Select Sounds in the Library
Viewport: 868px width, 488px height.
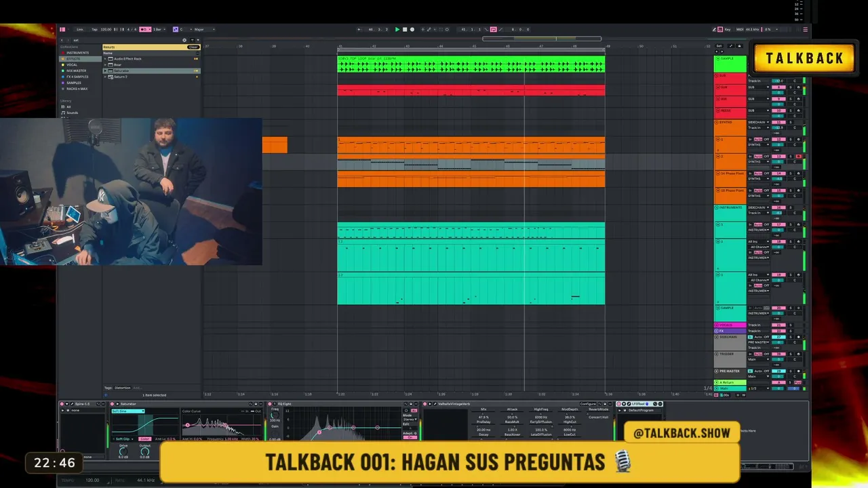coord(72,113)
